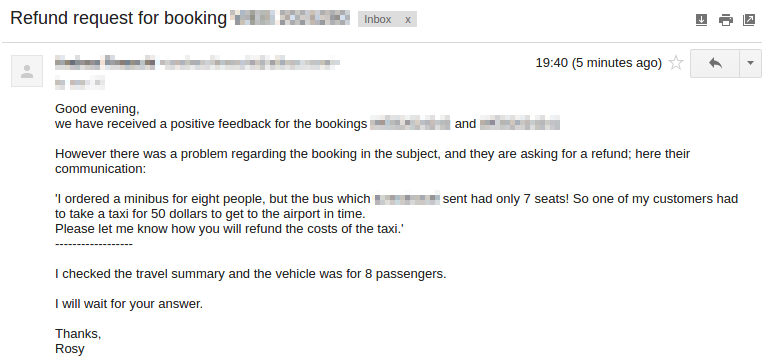
Task: Remove the Inbox label via its x
Action: click(x=407, y=20)
